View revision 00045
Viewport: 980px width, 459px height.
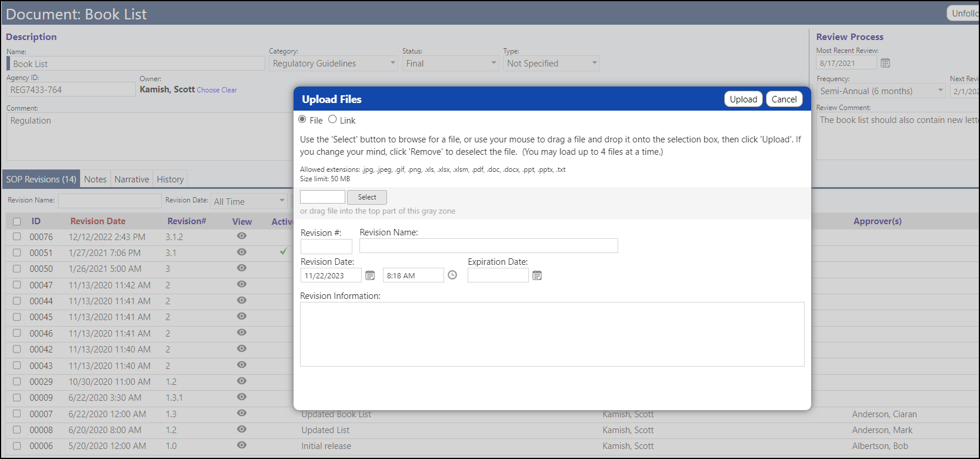coord(241,316)
